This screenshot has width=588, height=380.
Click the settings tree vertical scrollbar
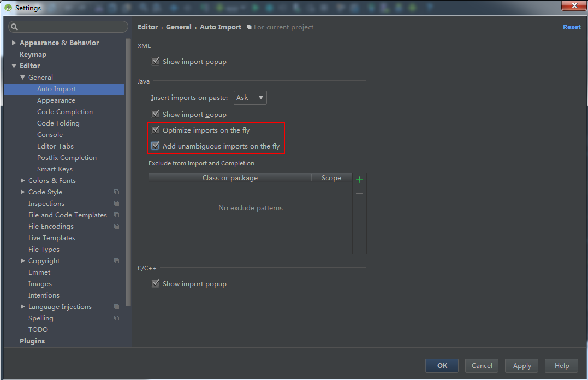128,173
